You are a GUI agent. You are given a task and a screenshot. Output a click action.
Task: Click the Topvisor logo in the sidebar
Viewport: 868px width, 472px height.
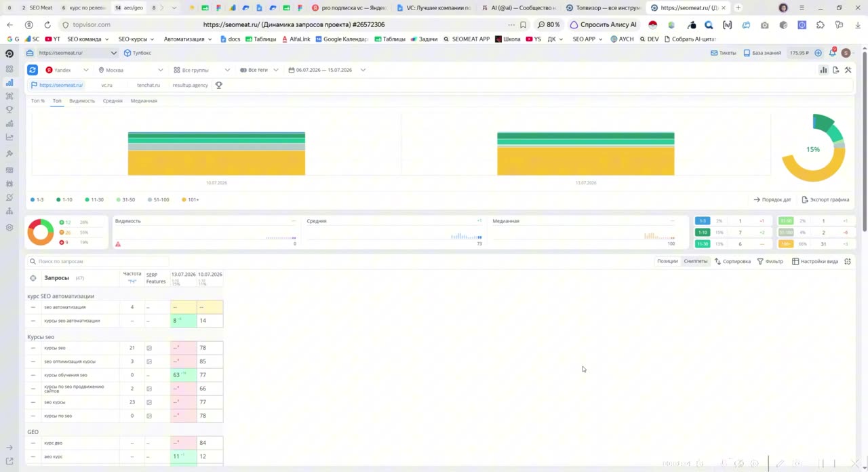[9, 53]
